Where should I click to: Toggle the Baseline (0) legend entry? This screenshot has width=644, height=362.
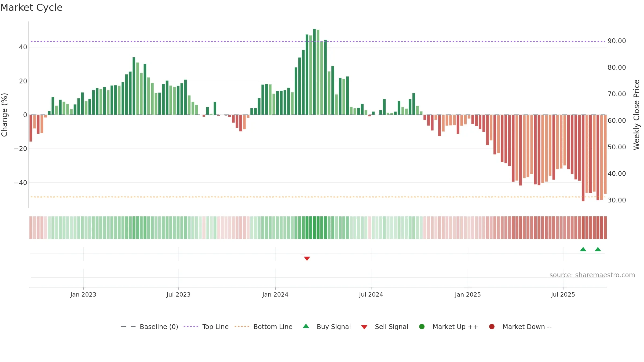(149, 327)
